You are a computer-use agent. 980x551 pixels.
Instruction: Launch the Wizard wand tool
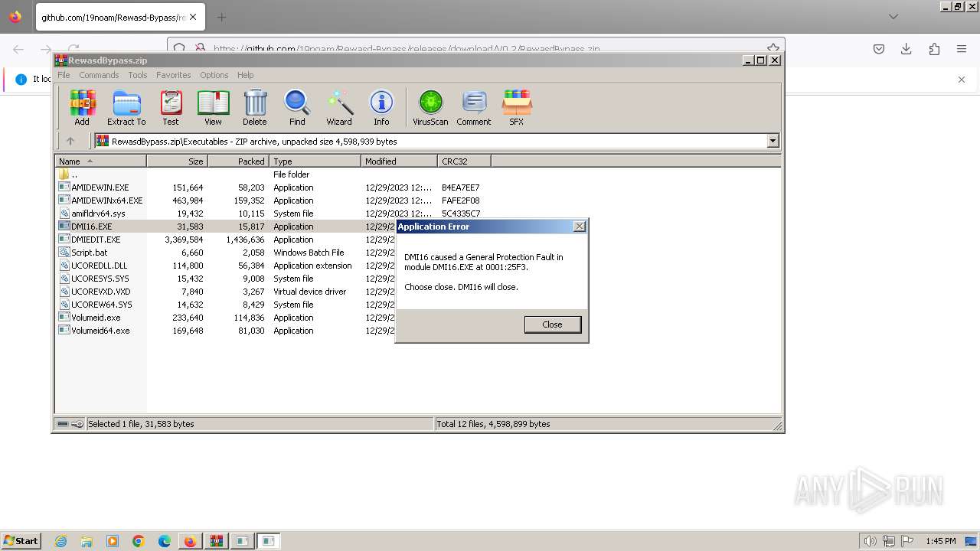(x=339, y=108)
